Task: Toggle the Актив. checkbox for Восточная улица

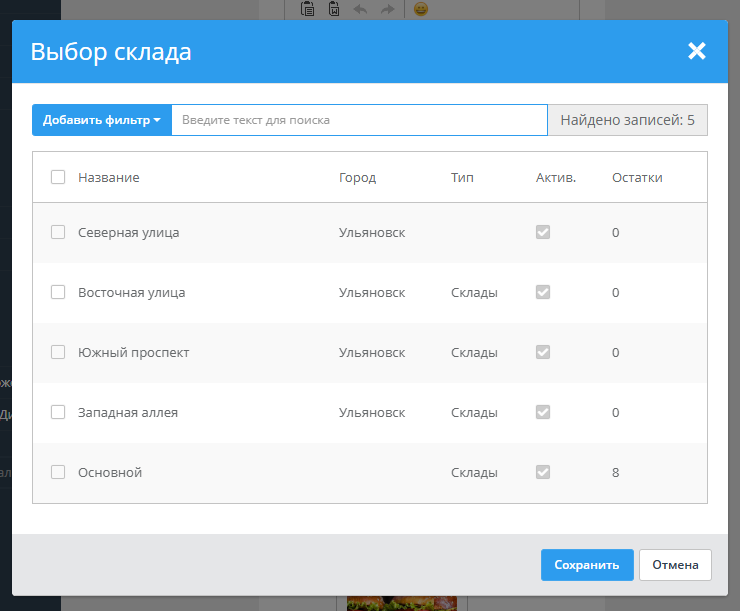Action: coord(543,292)
